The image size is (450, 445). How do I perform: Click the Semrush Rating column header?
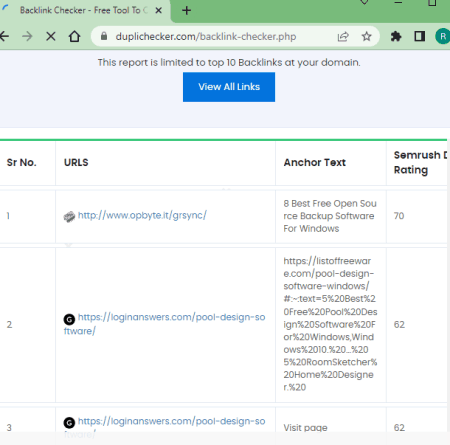point(420,162)
